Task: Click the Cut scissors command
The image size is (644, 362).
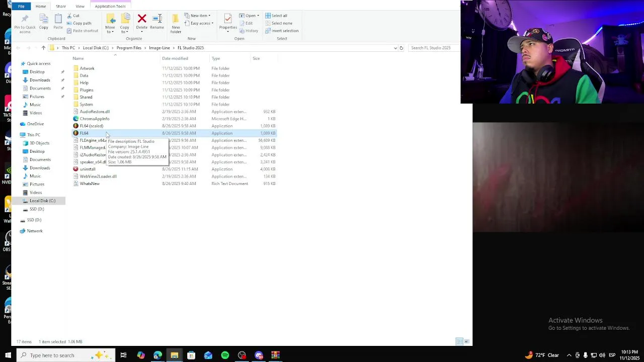Action: [73, 16]
